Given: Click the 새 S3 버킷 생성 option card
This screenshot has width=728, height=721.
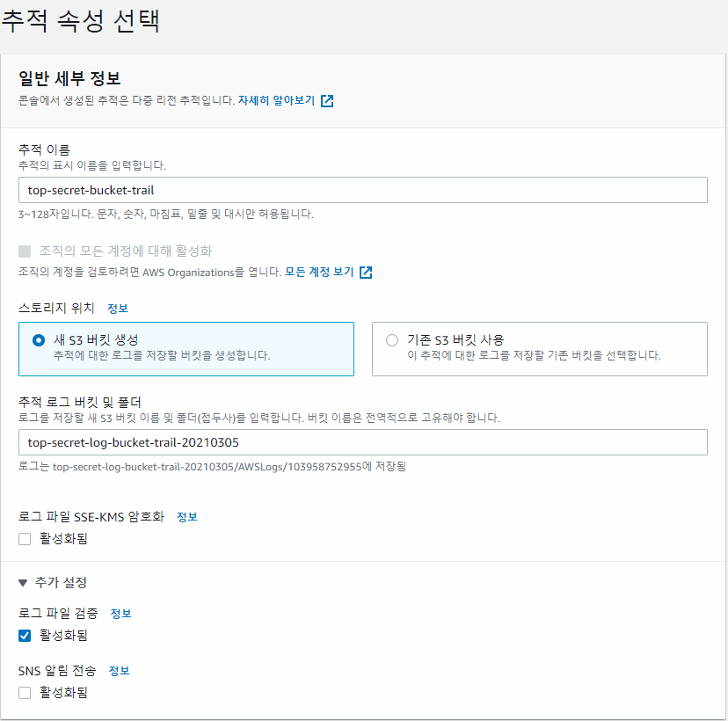Looking at the screenshot, I should (186, 349).
